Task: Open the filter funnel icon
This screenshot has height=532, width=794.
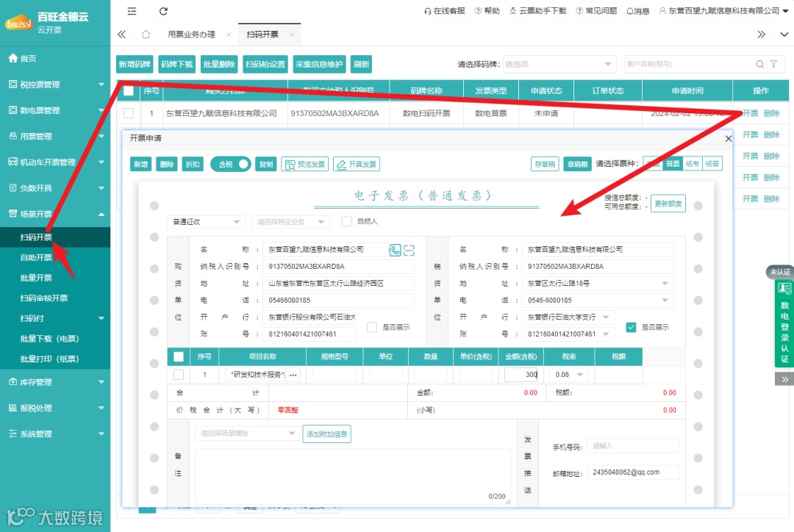Action: pos(773,64)
